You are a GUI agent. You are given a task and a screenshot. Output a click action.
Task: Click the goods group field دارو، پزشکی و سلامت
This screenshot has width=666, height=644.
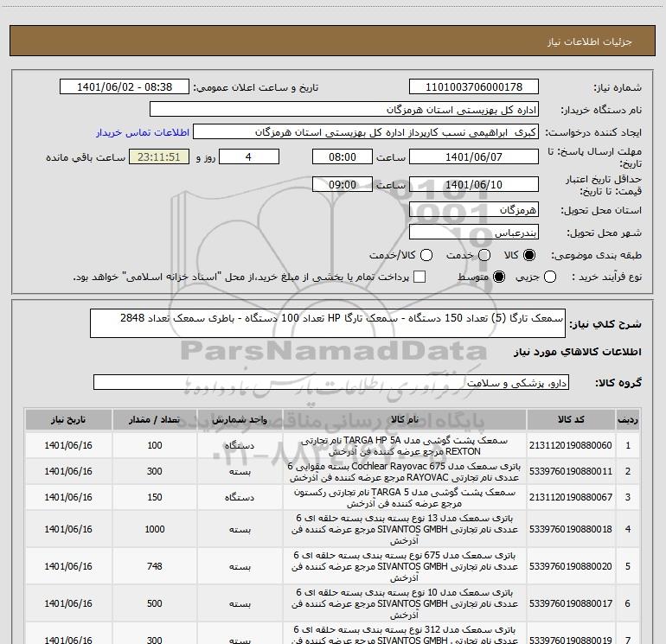[331, 382]
